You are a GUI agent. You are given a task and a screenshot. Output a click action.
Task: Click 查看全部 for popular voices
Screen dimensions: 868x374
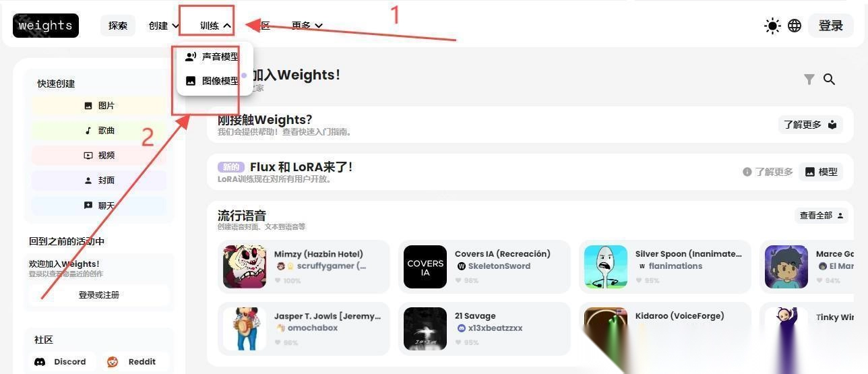821,216
